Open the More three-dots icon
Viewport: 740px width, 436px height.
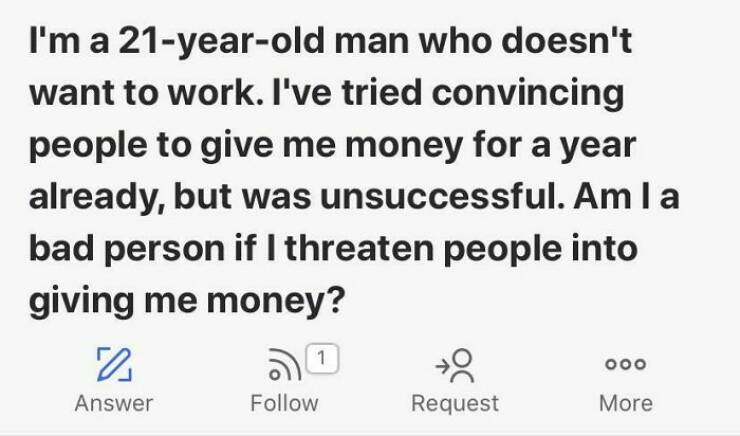(x=627, y=365)
